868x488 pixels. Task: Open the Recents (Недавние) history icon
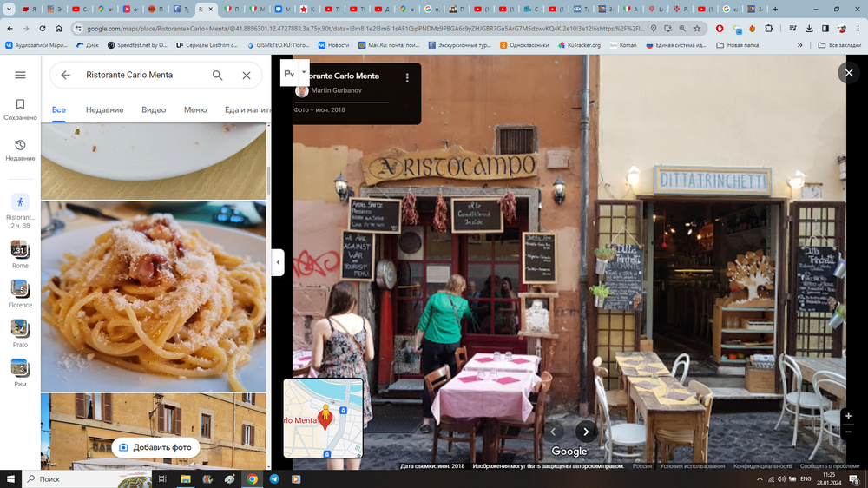click(20, 150)
